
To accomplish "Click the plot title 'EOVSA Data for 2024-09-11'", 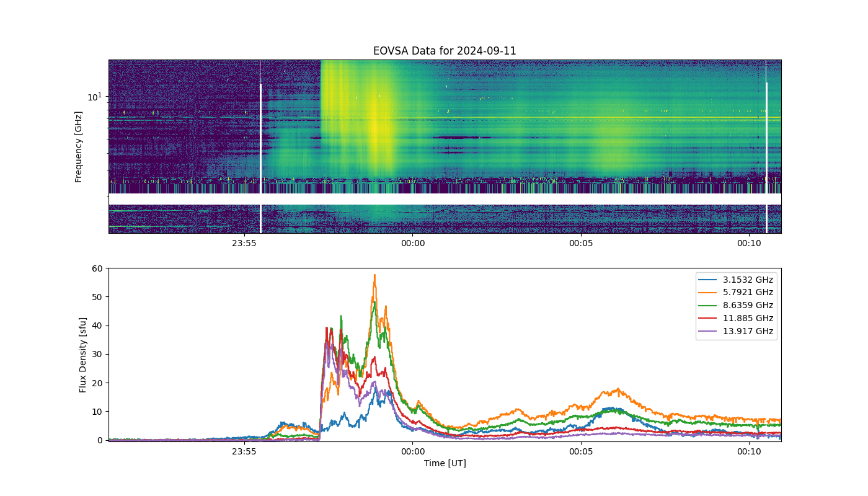I will pyautogui.click(x=445, y=51).
